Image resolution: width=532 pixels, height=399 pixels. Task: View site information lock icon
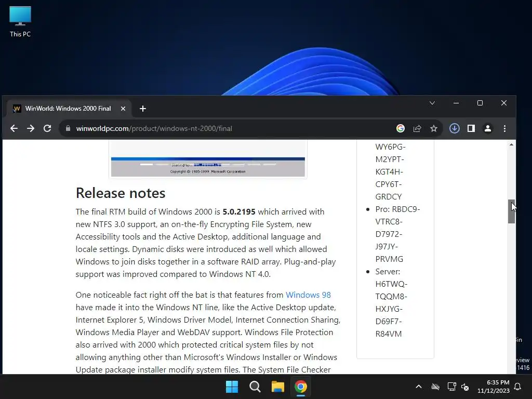(x=68, y=128)
